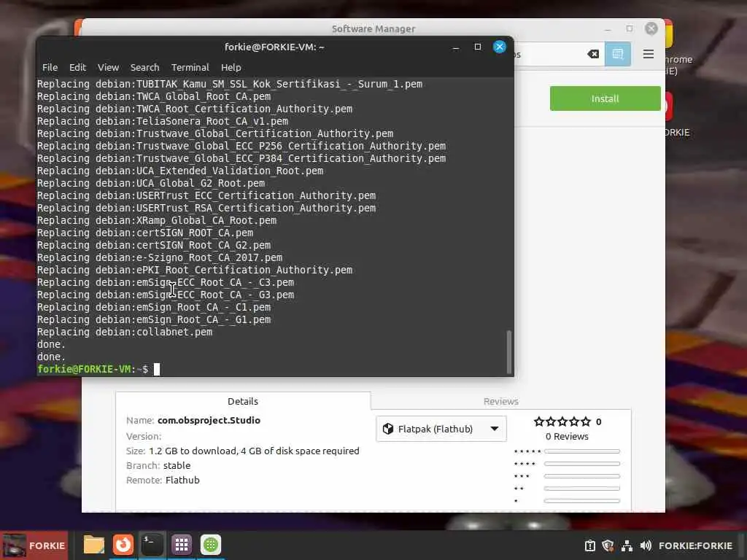Open the Help menu in terminal
This screenshot has width=747, height=560.
[x=231, y=67]
